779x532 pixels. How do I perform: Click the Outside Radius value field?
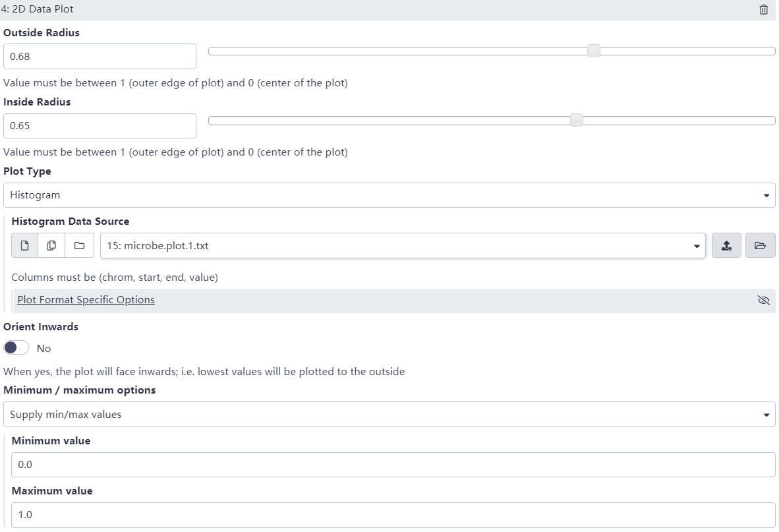point(100,57)
